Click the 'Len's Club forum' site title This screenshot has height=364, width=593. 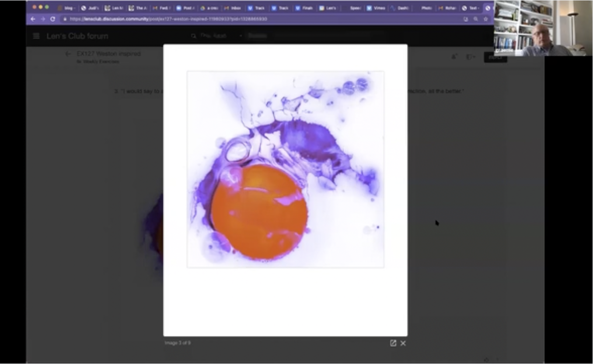(x=77, y=36)
